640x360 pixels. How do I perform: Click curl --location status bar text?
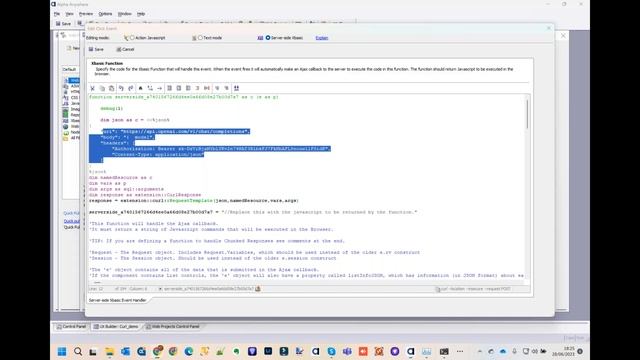click(x=476, y=289)
